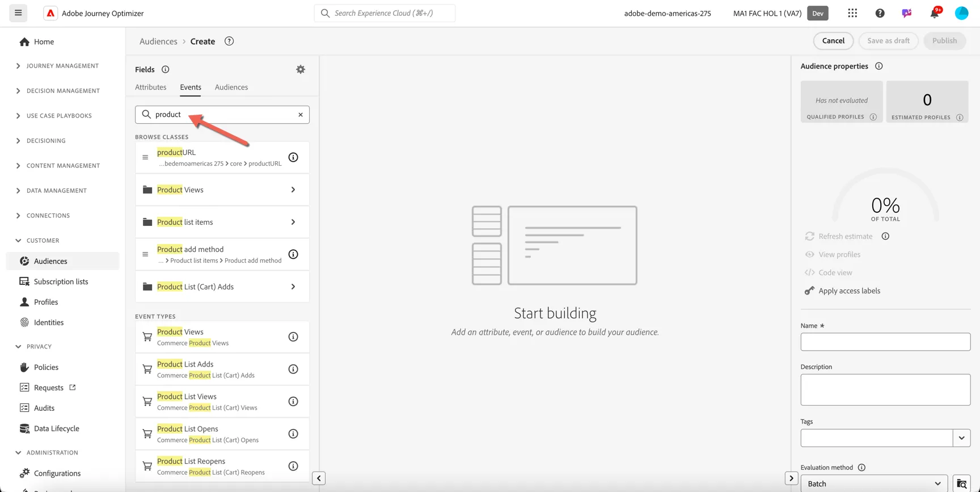Open the user profile avatar

[x=961, y=13]
